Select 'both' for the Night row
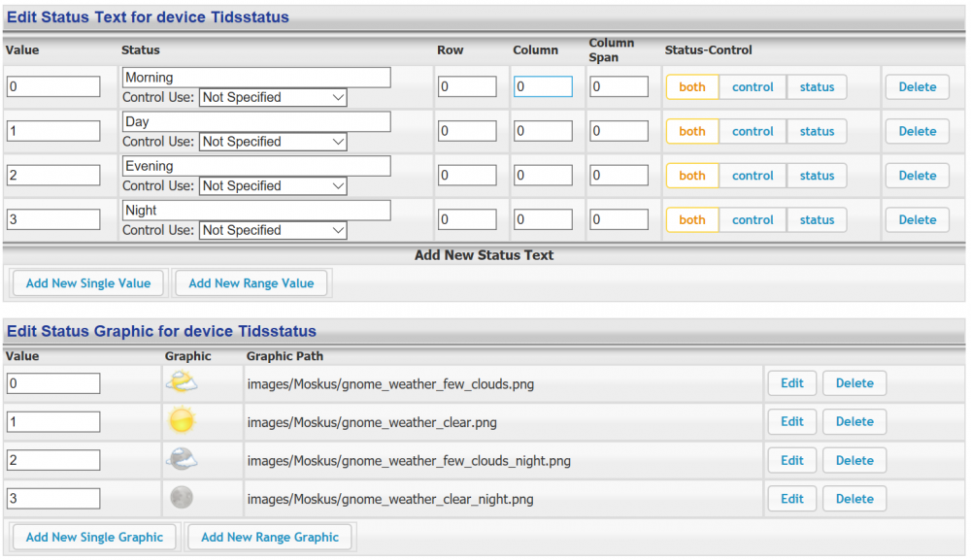Viewport: 971px width, 560px height. [692, 220]
